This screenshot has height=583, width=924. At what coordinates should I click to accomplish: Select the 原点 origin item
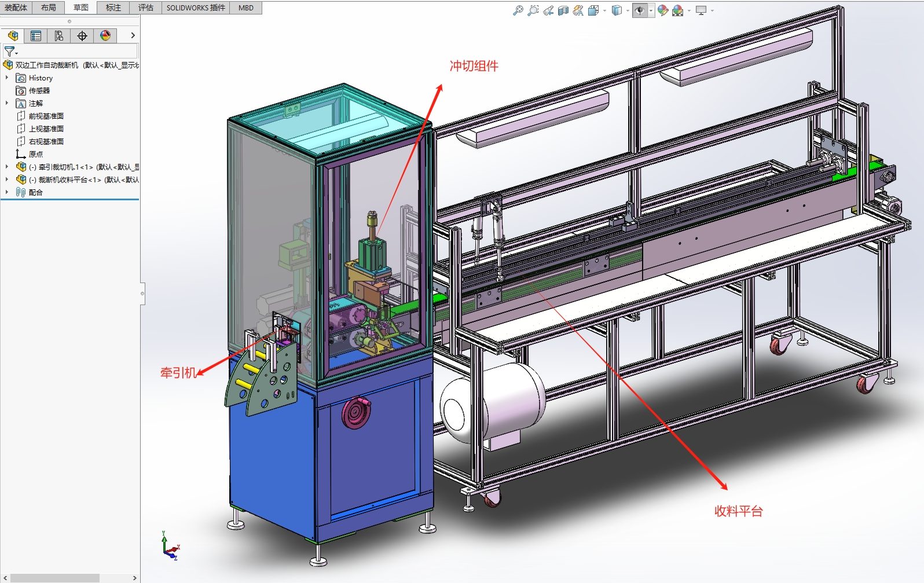coord(36,154)
